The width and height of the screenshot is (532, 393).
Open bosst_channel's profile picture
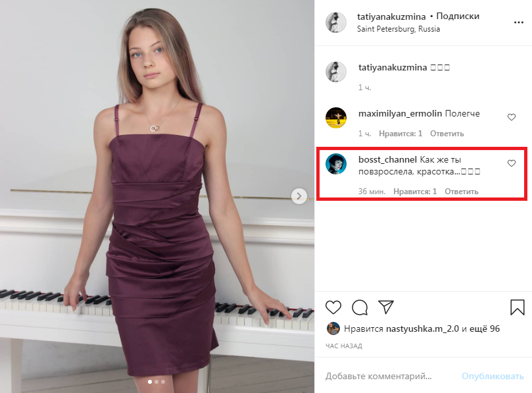(x=336, y=164)
